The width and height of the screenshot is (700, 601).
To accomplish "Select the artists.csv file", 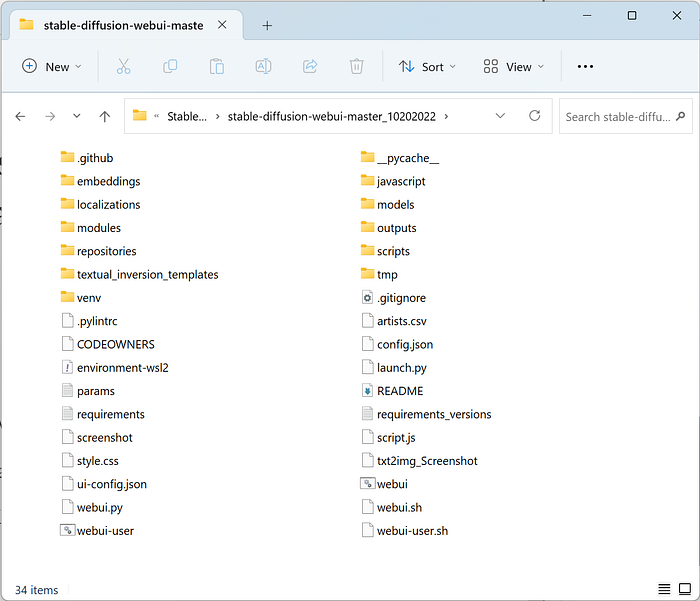I will coord(394,321).
